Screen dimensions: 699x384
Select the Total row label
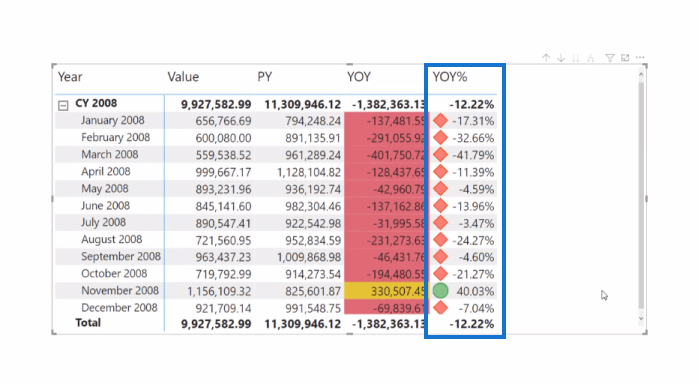(x=88, y=322)
